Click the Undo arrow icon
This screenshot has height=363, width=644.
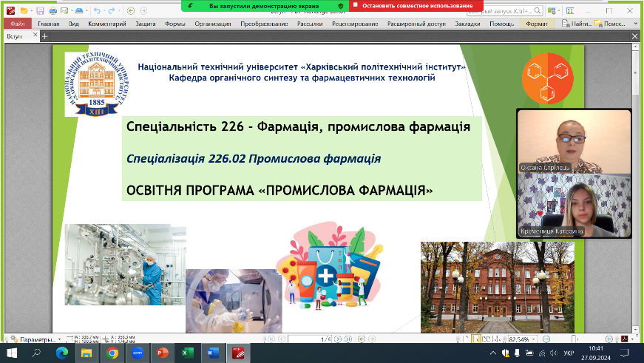tap(98, 11)
